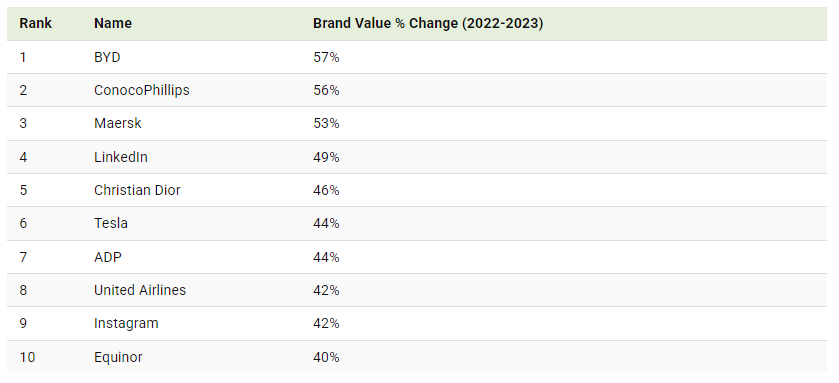Select the LinkedIn name cell
Viewport: 839px width, 383px height.
tap(121, 157)
